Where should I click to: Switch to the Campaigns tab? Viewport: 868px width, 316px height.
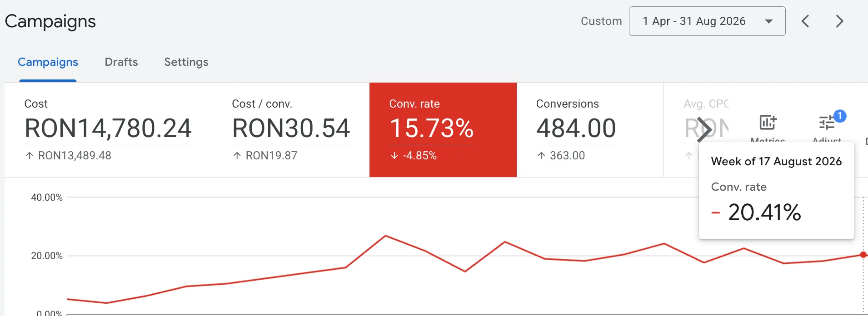point(48,62)
